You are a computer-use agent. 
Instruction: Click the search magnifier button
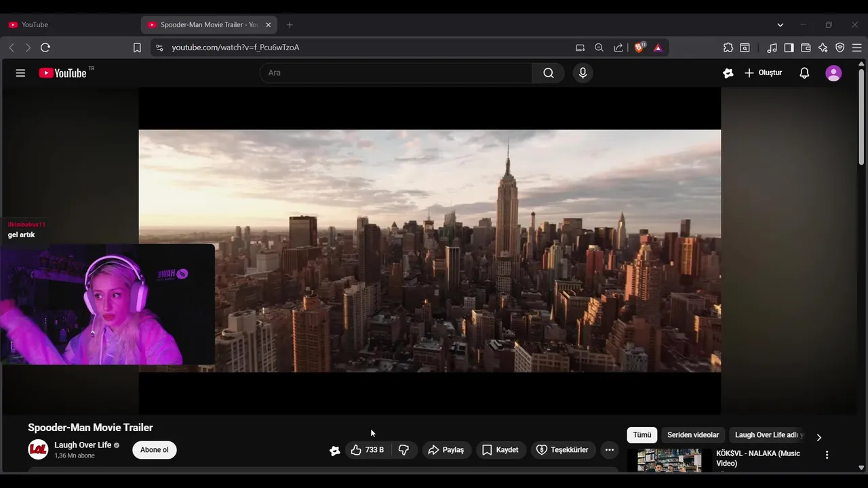pyautogui.click(x=548, y=73)
